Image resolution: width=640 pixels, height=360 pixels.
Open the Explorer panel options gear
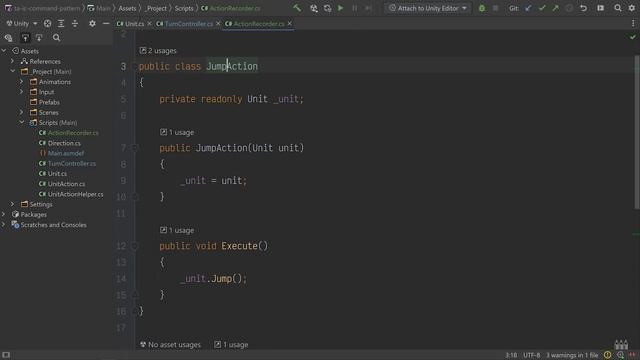92,24
